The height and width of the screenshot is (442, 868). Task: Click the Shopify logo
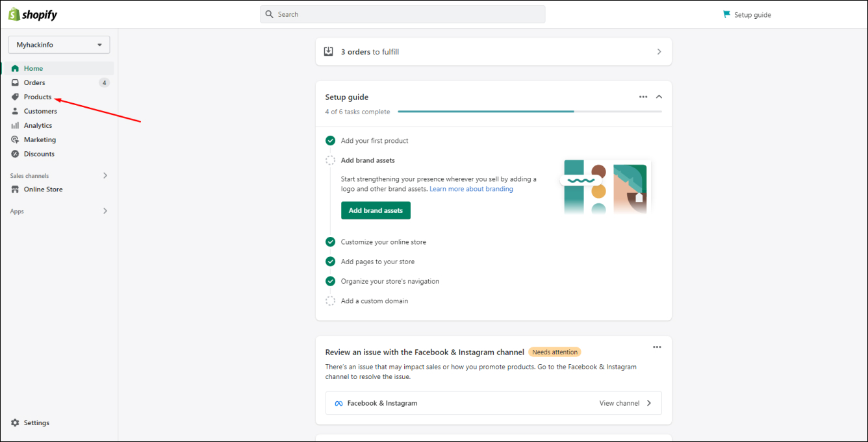pyautogui.click(x=32, y=14)
